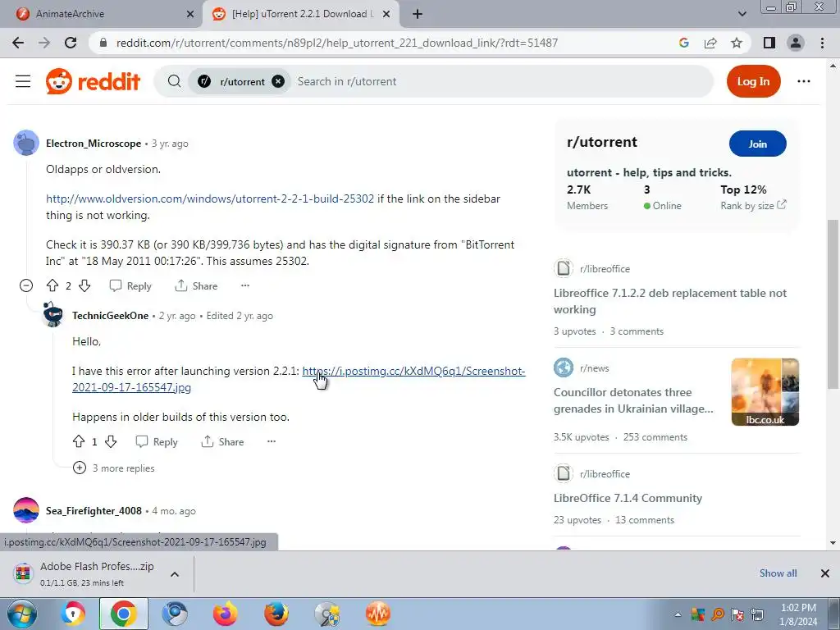Open Adobe Flash zip download item
The width and height of the screenshot is (840, 630).
click(x=97, y=573)
